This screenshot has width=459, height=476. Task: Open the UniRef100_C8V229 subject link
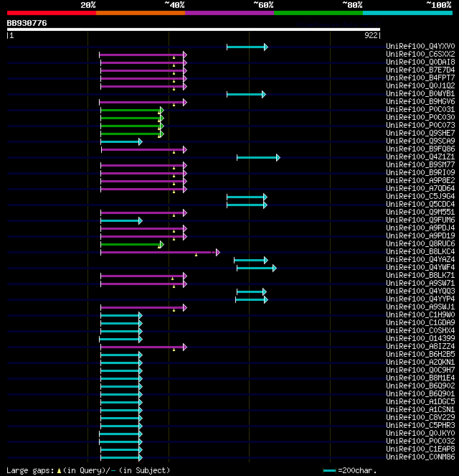[420, 417]
